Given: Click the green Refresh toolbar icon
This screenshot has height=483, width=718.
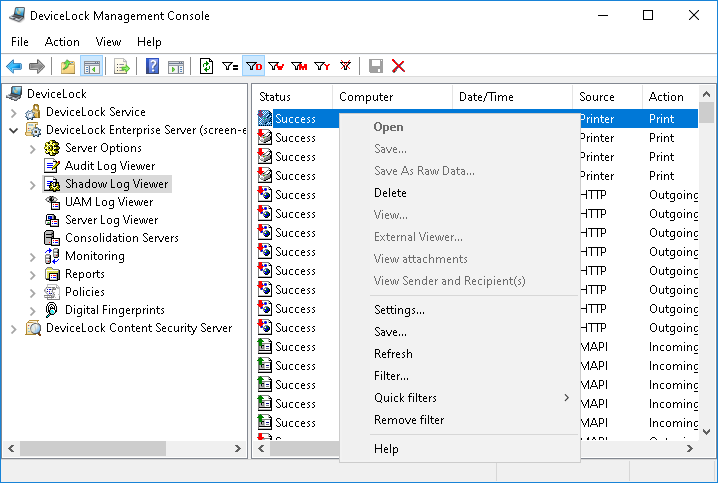Looking at the screenshot, I should [x=206, y=66].
